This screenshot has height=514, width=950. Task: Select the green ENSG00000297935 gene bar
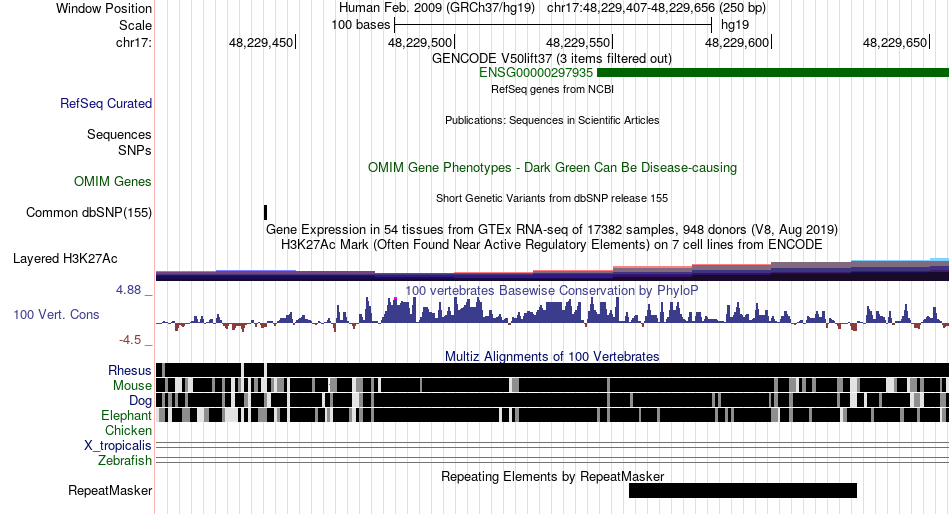pyautogui.click(x=773, y=73)
